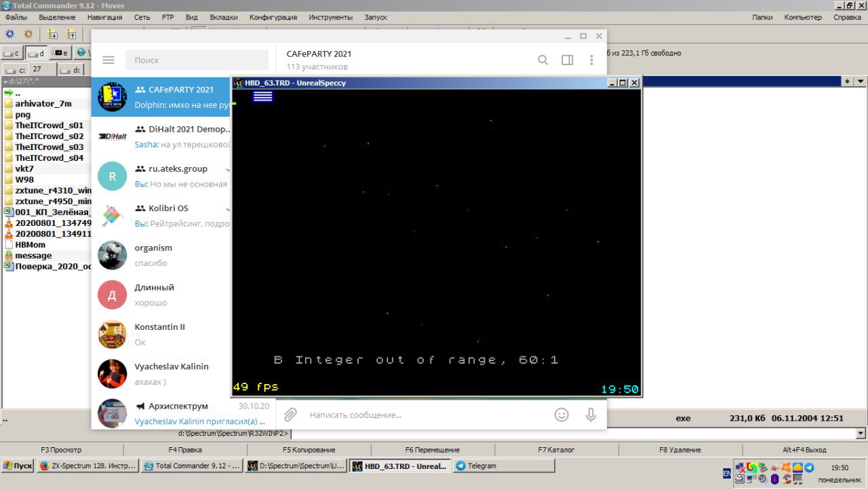Open chat options three-dots menu
This screenshot has height=490, width=868.
(591, 60)
